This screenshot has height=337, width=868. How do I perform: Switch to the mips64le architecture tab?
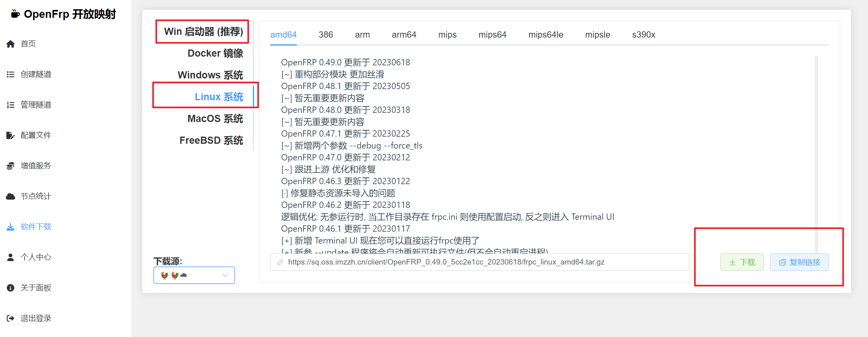(546, 35)
